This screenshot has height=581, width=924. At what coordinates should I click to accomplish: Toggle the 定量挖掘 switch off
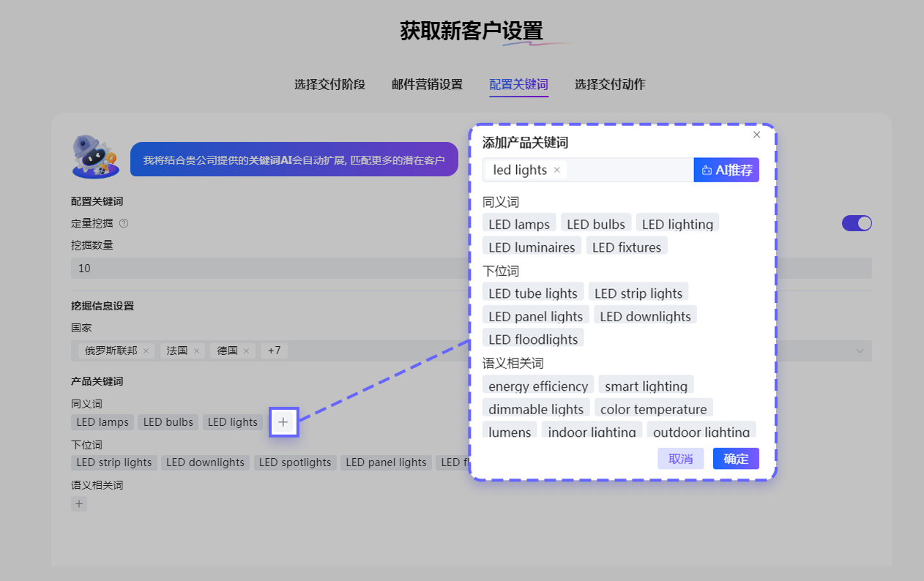pos(857,223)
